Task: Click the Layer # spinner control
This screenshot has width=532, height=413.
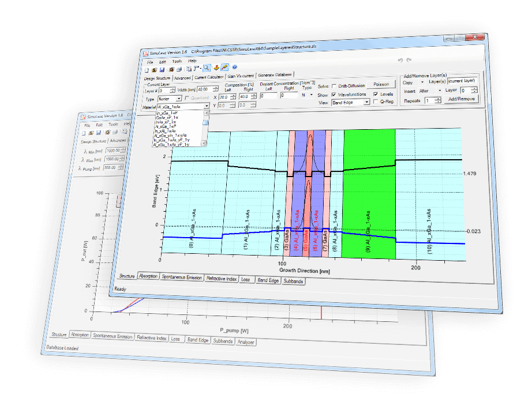Action: click(173, 90)
